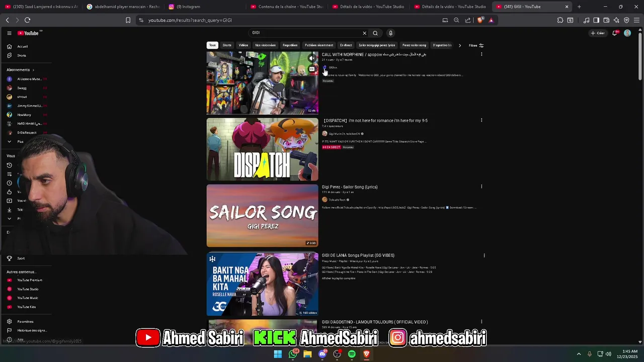The width and height of the screenshot is (644, 362).
Task: Open the YouTube notifications bell
Action: click(615, 33)
